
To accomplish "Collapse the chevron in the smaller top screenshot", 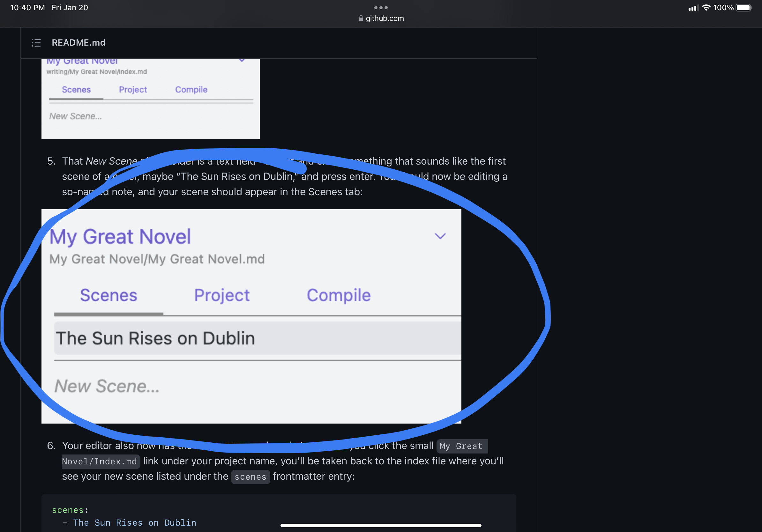I will tap(242, 60).
